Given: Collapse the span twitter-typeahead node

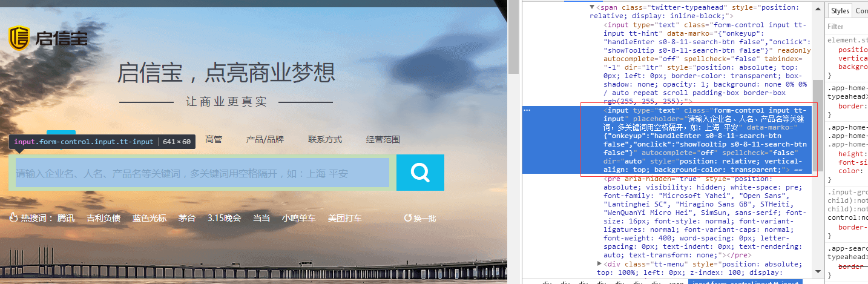Looking at the screenshot, I should pos(593,8).
